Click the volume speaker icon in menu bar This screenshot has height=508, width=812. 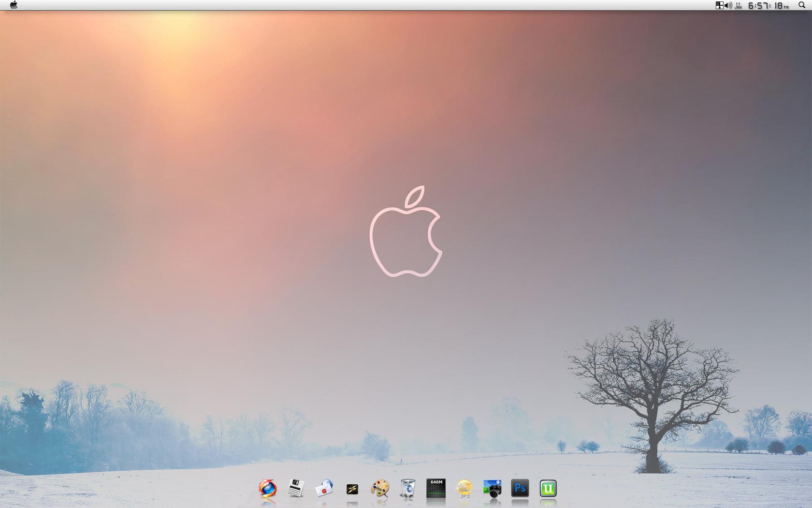pos(728,5)
